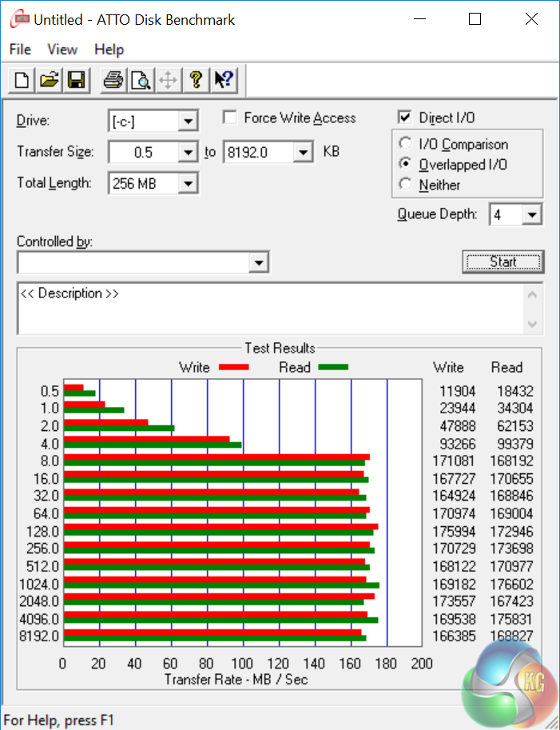Viewport: 560px width, 730px height.
Task: Click the write value 11904
Action: [x=457, y=392]
